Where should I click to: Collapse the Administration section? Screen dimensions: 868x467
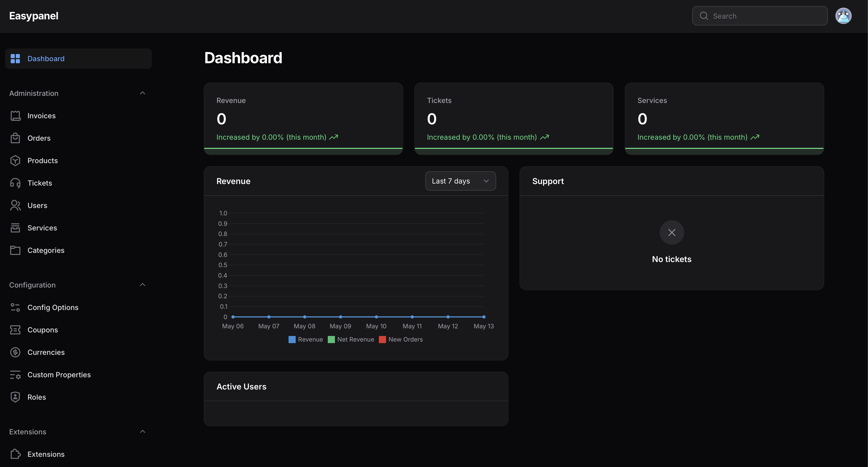point(143,93)
